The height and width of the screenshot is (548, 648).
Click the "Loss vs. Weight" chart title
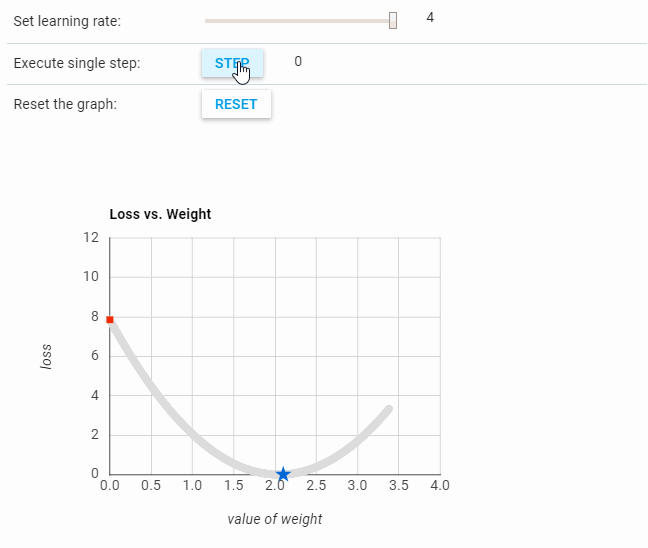(x=160, y=214)
